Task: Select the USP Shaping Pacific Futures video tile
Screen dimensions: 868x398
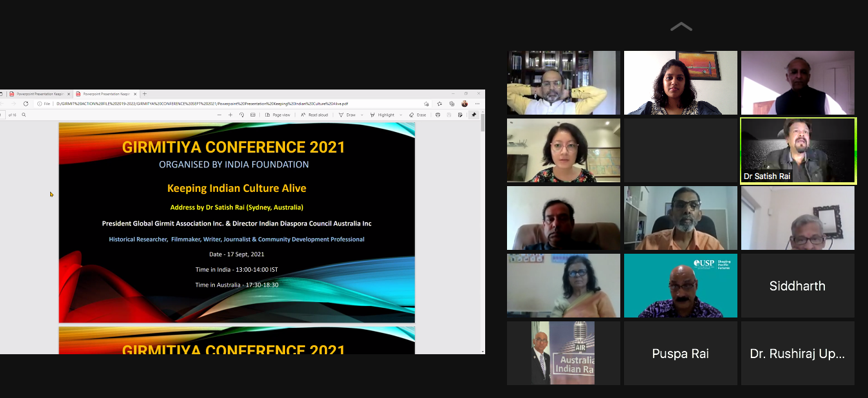Action: pyautogui.click(x=681, y=285)
